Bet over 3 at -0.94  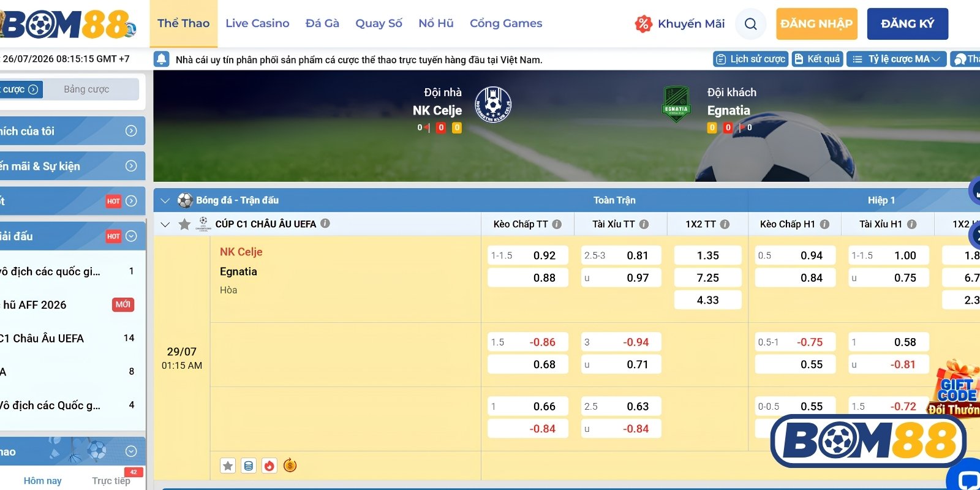[621, 342]
